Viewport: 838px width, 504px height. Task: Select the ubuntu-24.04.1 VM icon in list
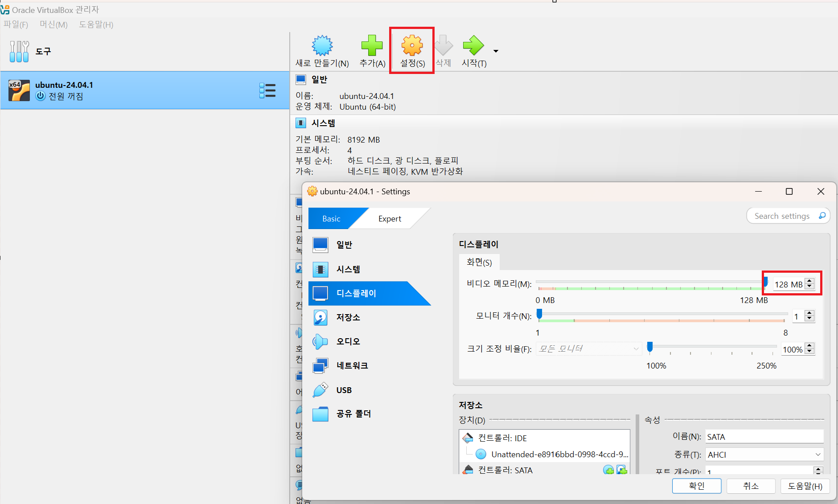(x=19, y=90)
